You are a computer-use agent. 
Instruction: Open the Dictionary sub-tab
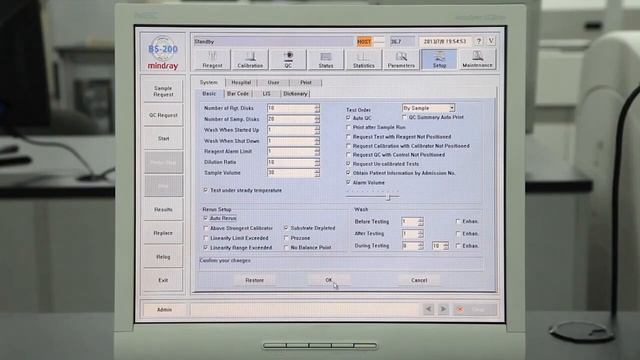click(295, 94)
